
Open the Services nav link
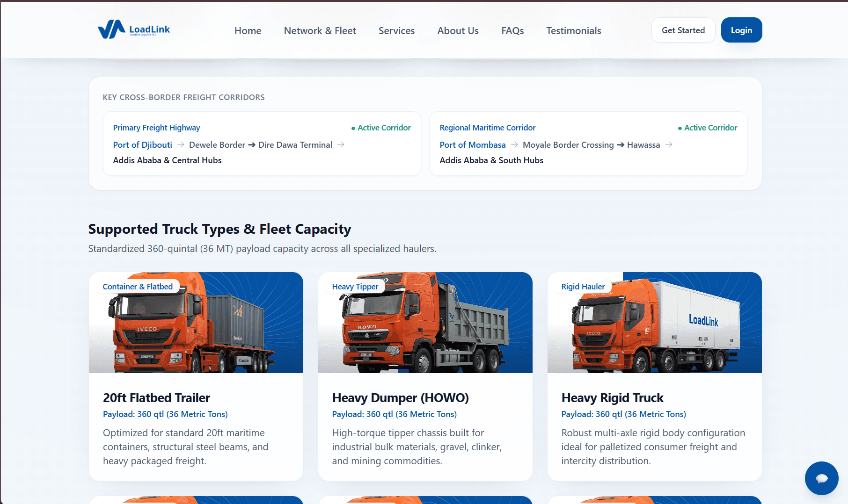[x=396, y=30]
